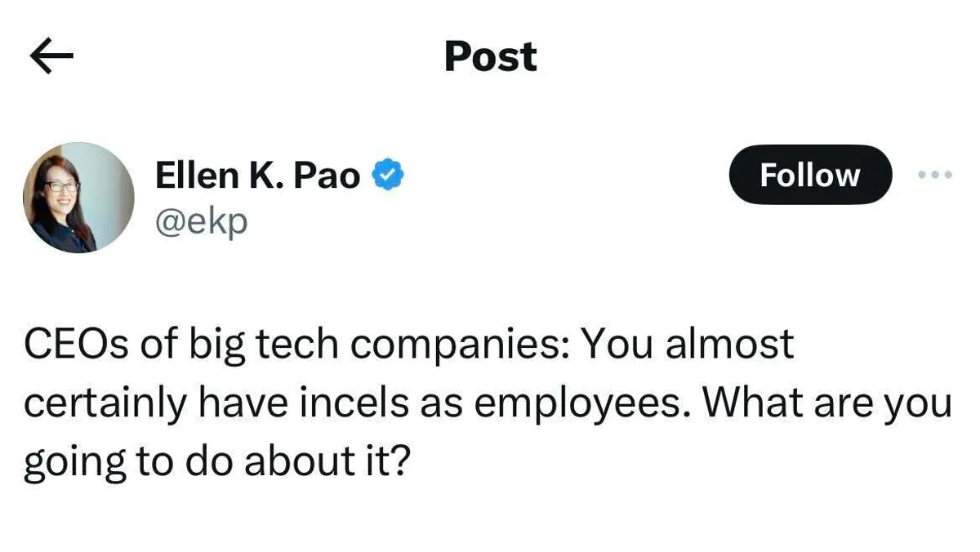Screen dimensions: 980x552
Task: Follow the @ekp account
Action: point(809,175)
